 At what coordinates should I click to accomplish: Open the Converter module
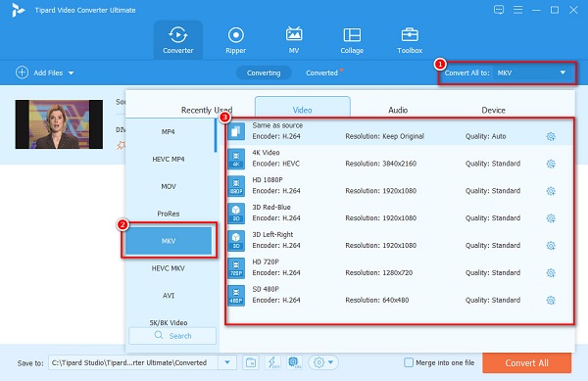(177, 40)
